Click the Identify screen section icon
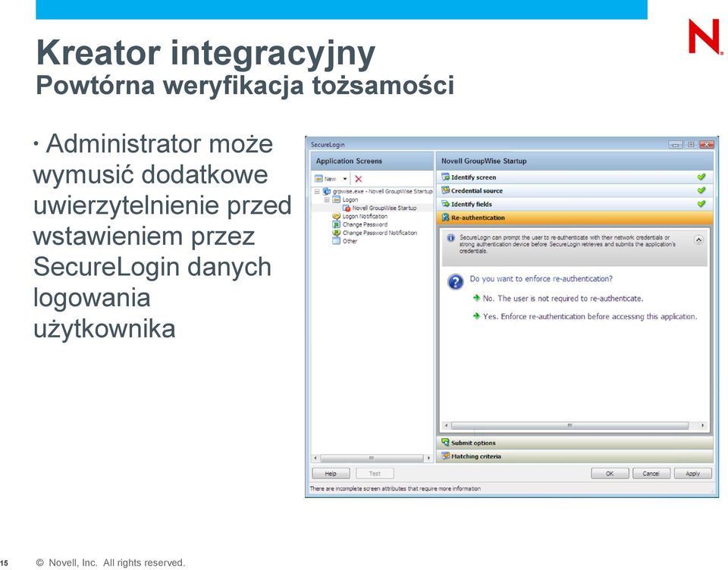Image resolution: width=728 pixels, height=570 pixels. 446,177
